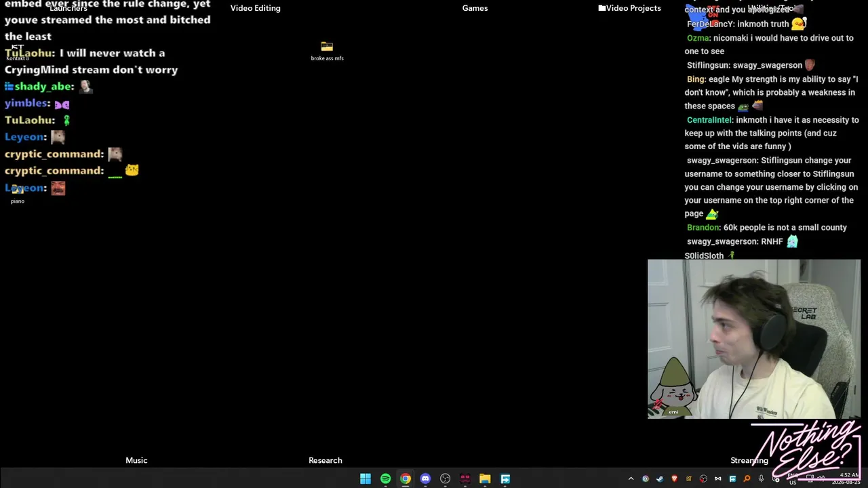The image size is (868, 488).
Task: Click the orange magnifier tray icon
Action: (x=747, y=479)
